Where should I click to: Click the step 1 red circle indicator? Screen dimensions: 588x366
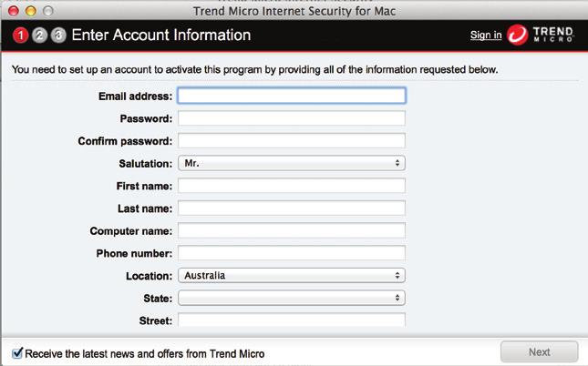click(x=21, y=36)
